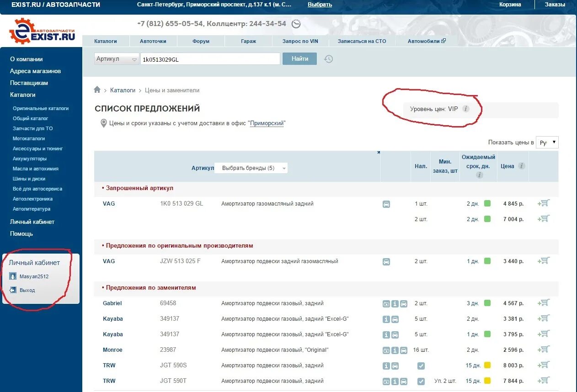577x392 pixels.
Task: Click the Приморский office link
Action: pyautogui.click(x=267, y=123)
